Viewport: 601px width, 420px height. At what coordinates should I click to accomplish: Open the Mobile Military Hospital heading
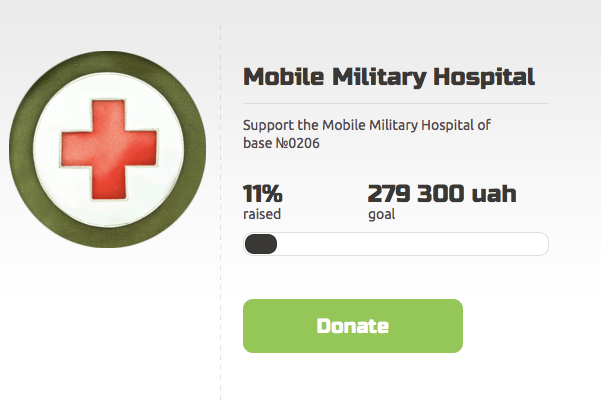(x=389, y=76)
